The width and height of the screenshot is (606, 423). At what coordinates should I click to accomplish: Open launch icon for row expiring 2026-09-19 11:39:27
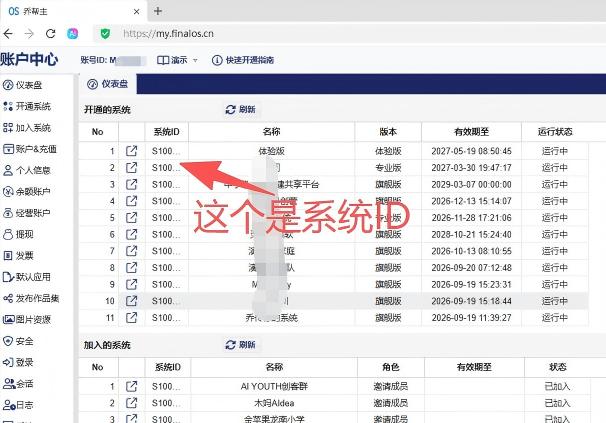131,317
